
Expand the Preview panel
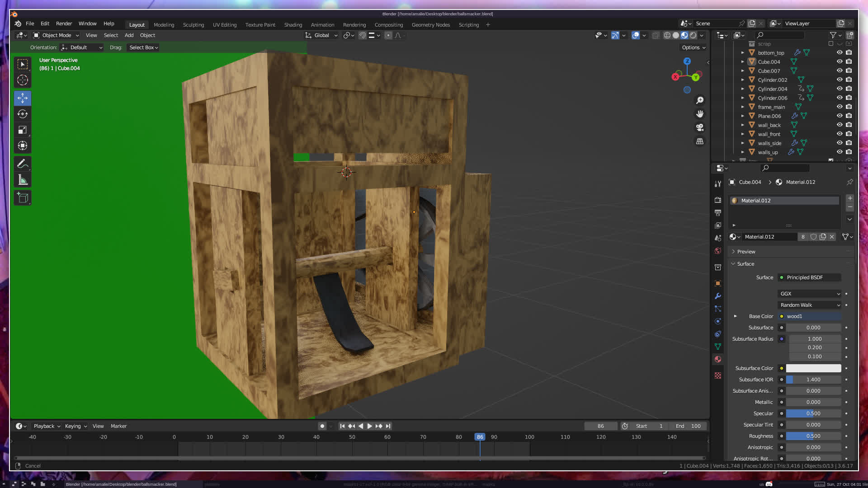pyautogui.click(x=746, y=252)
